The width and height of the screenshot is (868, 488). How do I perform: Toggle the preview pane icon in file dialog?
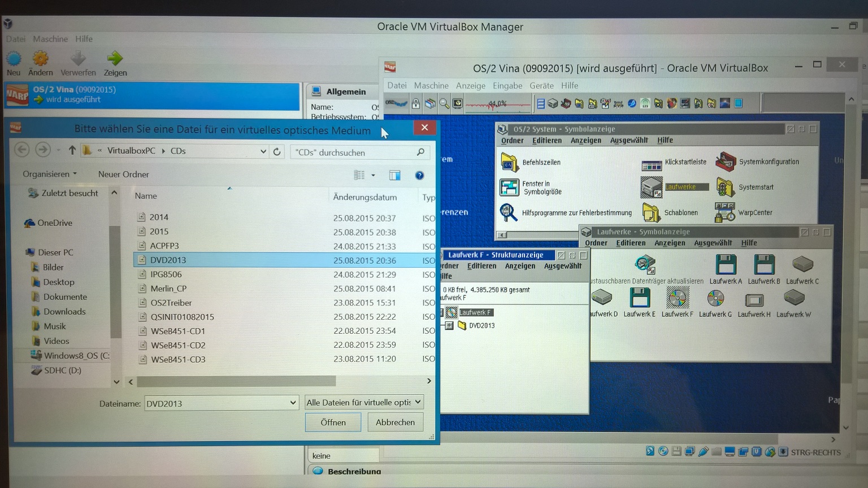click(x=394, y=175)
